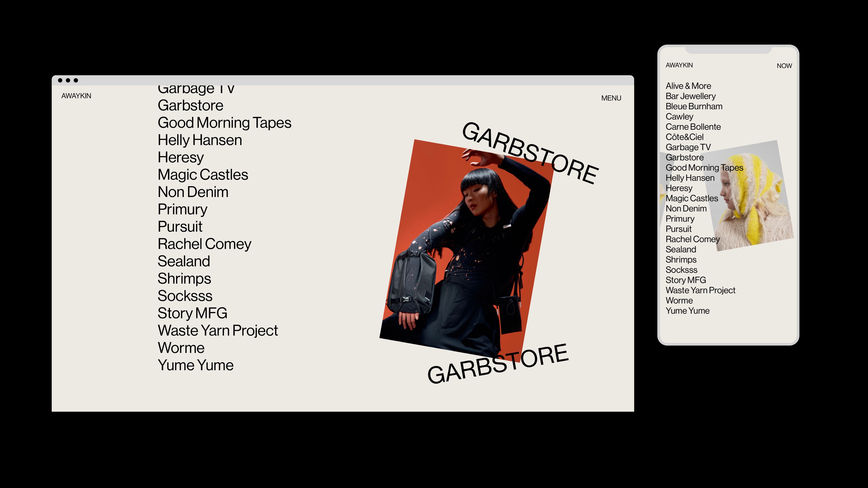Screen dimensions: 868x488
Task: Open Rachel Comey in the desktop list
Action: (205, 244)
